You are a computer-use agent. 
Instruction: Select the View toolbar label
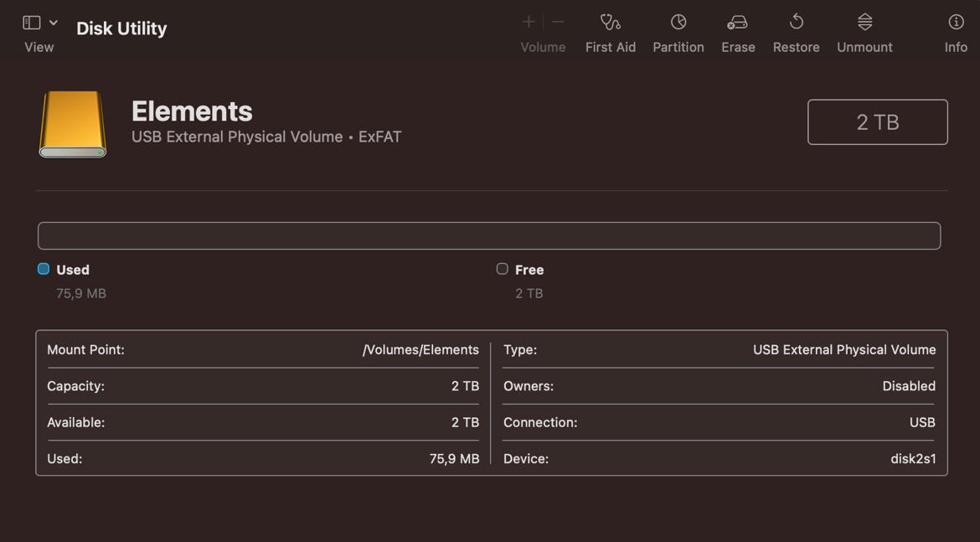click(39, 47)
